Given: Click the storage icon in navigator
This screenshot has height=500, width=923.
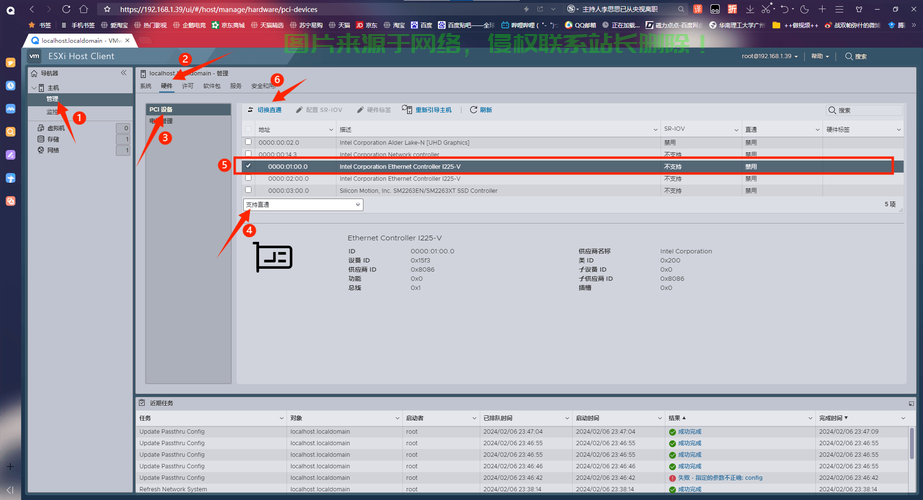Looking at the screenshot, I should (x=41, y=139).
